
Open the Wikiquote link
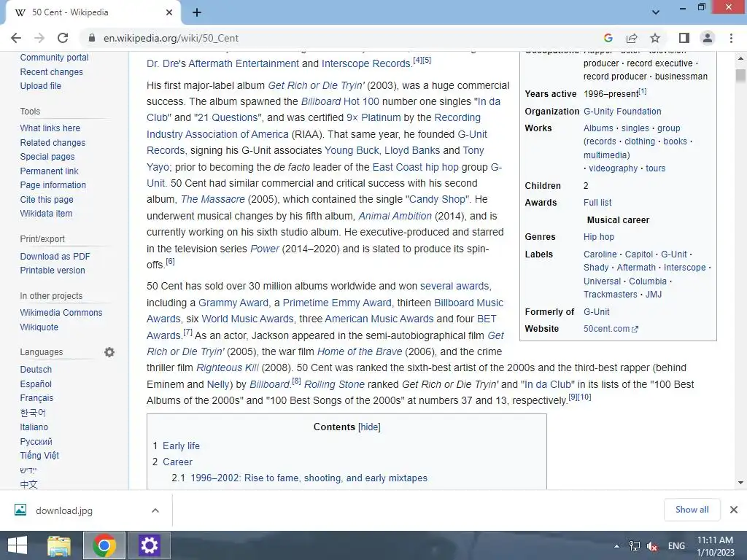(39, 327)
